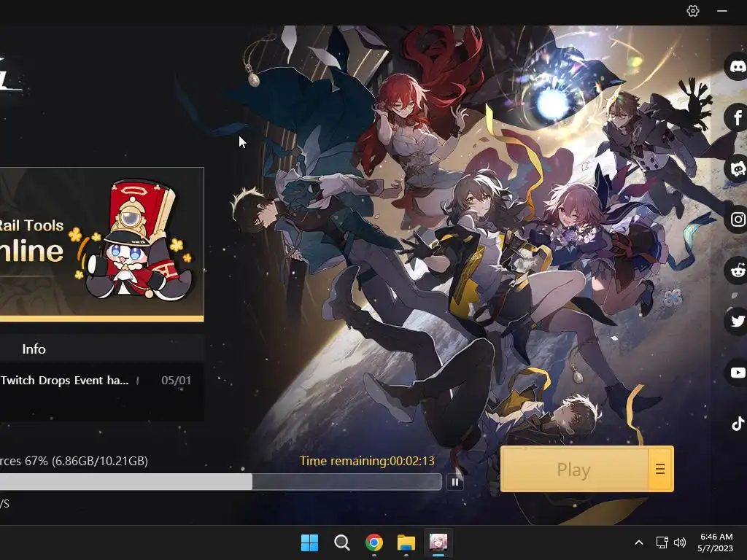The width and height of the screenshot is (747, 560).
Task: Open the Twitter social link
Action: pyautogui.click(x=737, y=322)
